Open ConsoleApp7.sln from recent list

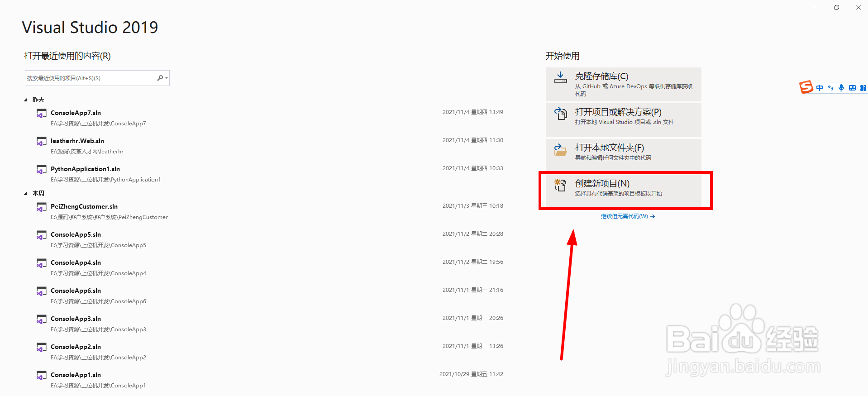coord(270,118)
